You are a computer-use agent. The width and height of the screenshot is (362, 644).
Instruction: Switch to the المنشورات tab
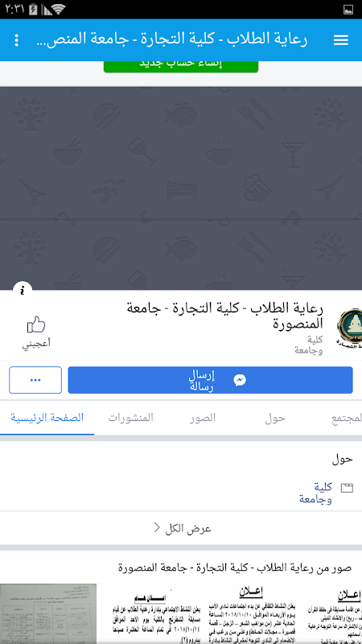130,418
